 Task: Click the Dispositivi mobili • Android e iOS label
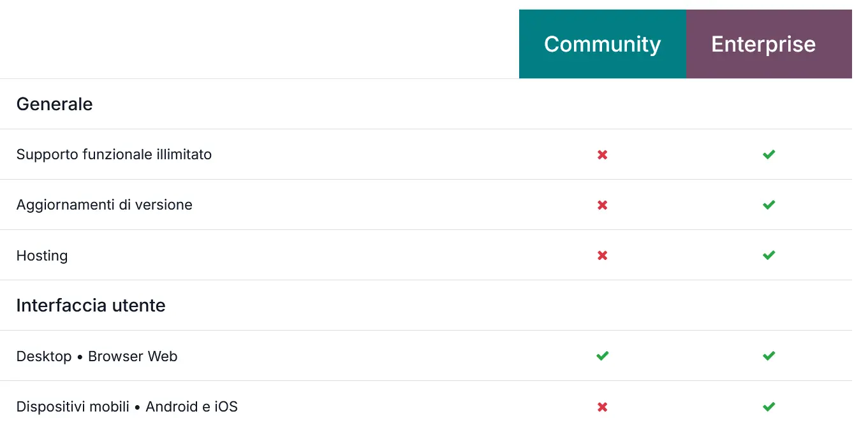coord(126,406)
